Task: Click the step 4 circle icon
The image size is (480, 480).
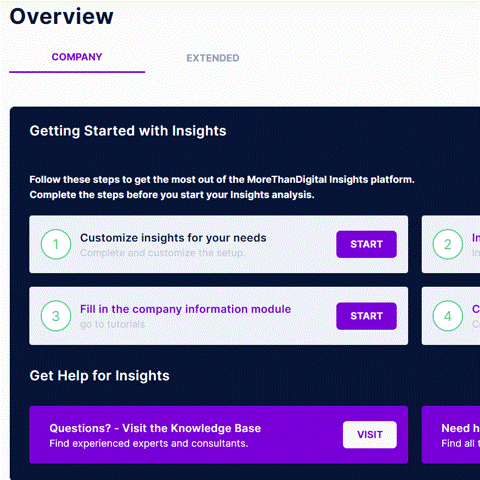Action: (448, 316)
